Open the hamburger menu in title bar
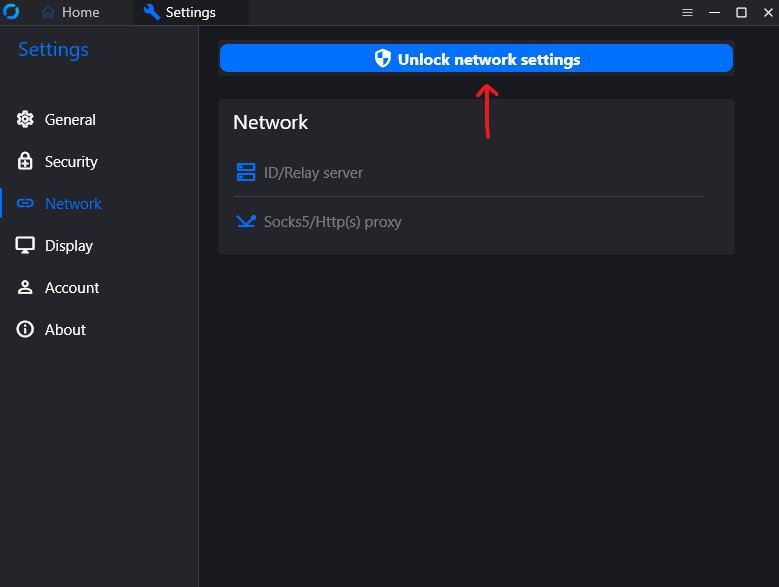The width and height of the screenshot is (779, 587). tap(687, 13)
